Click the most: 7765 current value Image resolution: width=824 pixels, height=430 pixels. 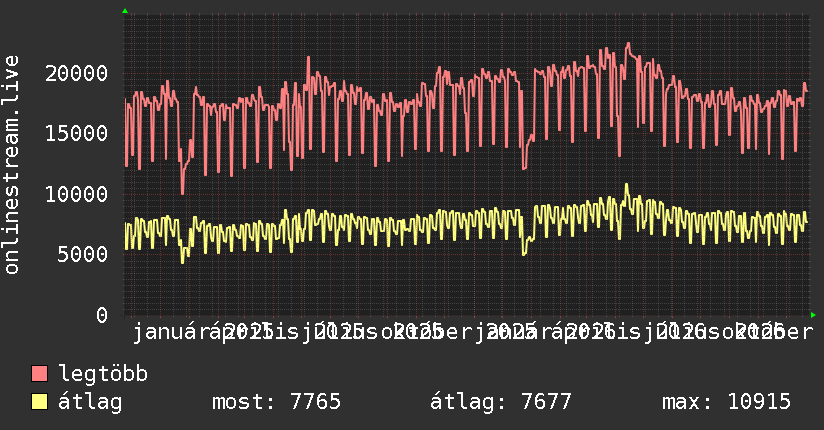click(276, 402)
